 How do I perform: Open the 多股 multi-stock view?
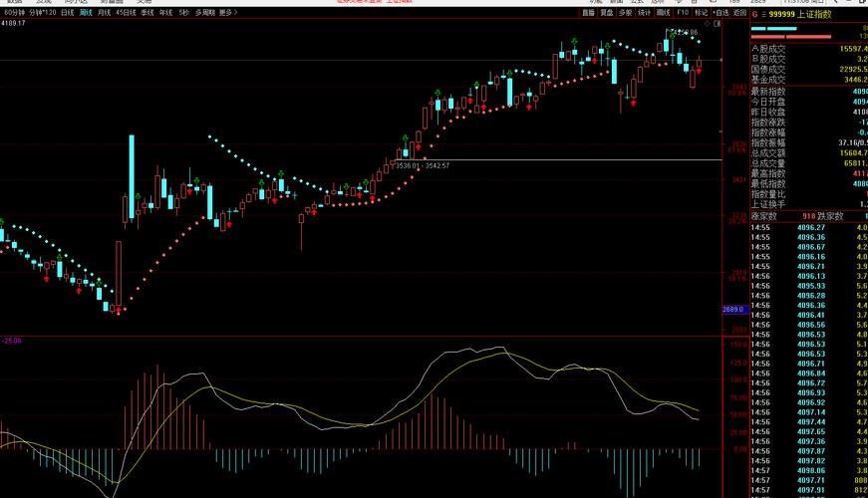(x=626, y=12)
